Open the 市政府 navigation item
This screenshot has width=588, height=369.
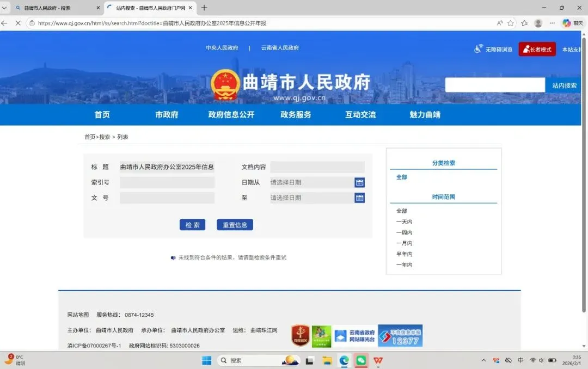click(x=167, y=114)
